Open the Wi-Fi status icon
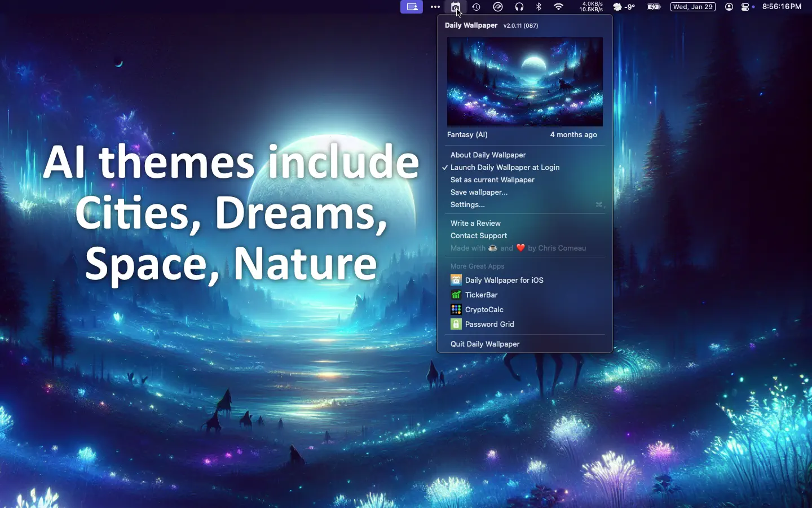This screenshot has width=812, height=508. coord(558,7)
